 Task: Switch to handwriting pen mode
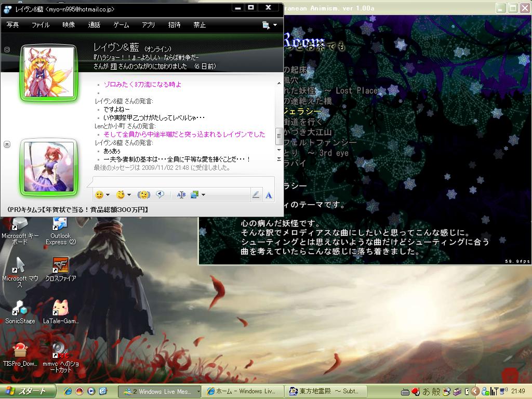point(256,195)
